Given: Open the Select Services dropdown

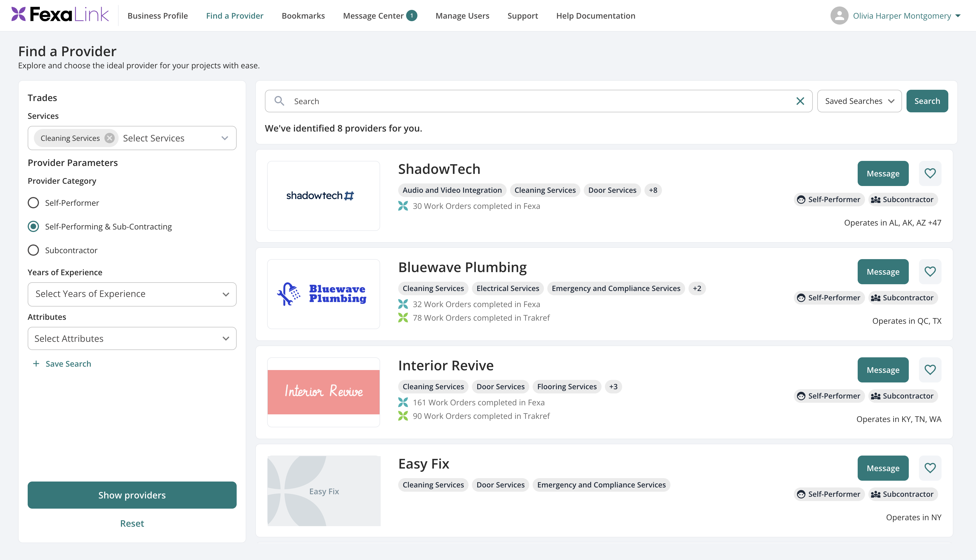Looking at the screenshot, I should pyautogui.click(x=132, y=138).
